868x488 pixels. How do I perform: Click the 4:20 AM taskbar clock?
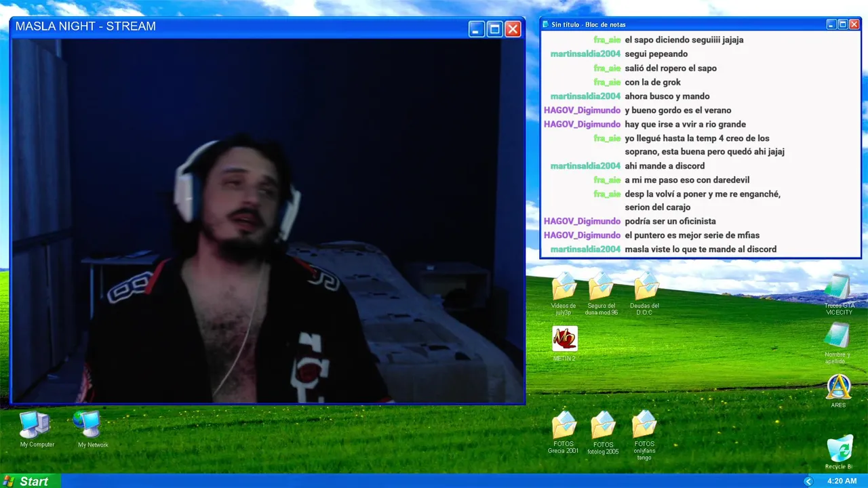click(x=842, y=481)
